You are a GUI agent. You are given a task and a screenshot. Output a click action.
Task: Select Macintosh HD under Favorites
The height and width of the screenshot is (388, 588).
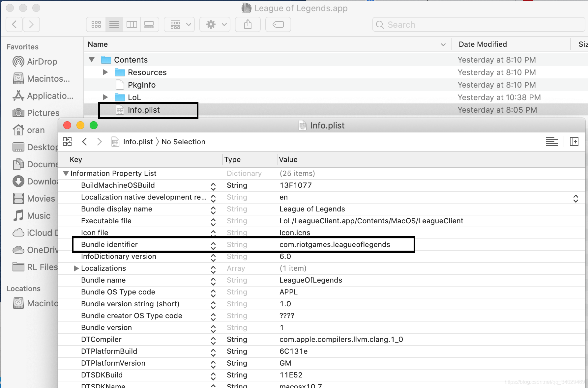coord(42,79)
